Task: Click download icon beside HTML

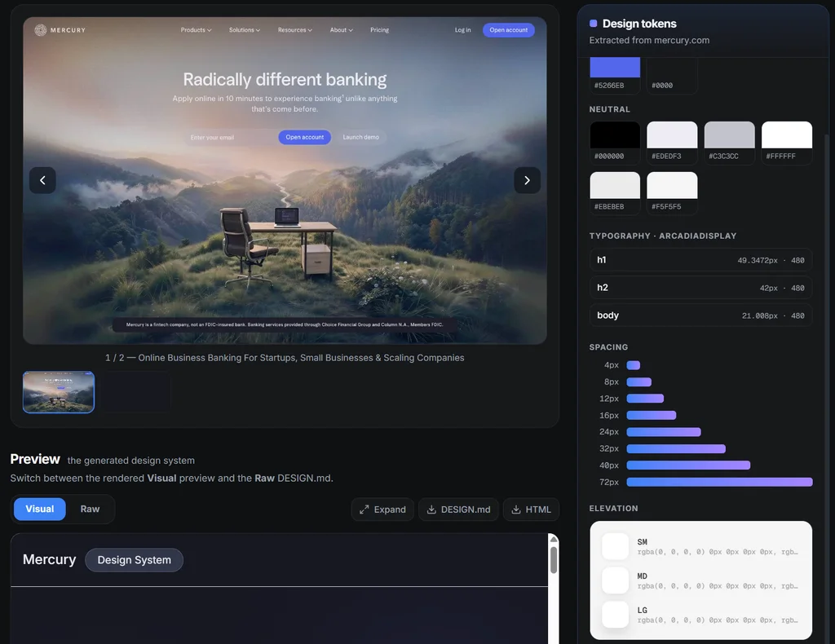Action: [516, 509]
